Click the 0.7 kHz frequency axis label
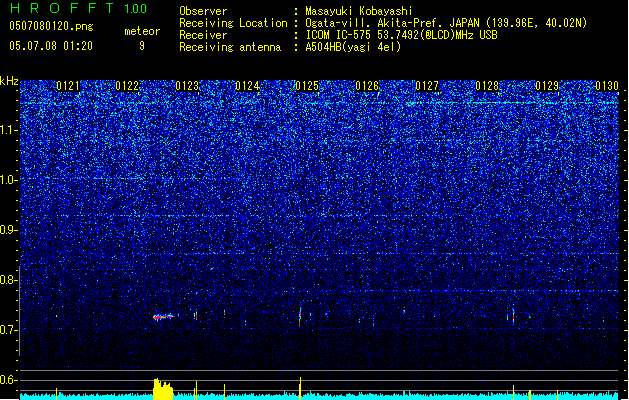This screenshot has width=629, height=400. click(8, 330)
